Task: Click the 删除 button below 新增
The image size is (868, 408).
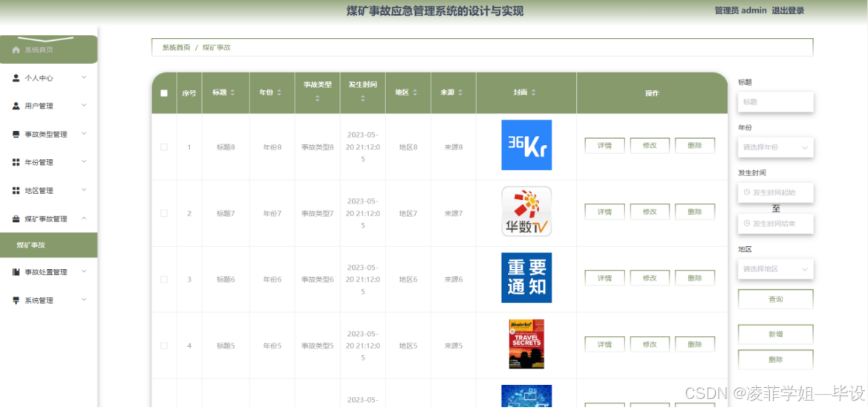Action: (775, 359)
